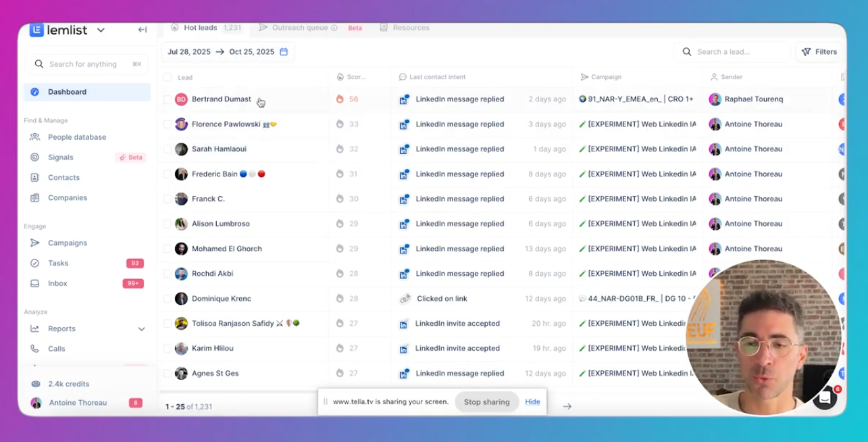Open People database in sidebar

[x=77, y=137]
